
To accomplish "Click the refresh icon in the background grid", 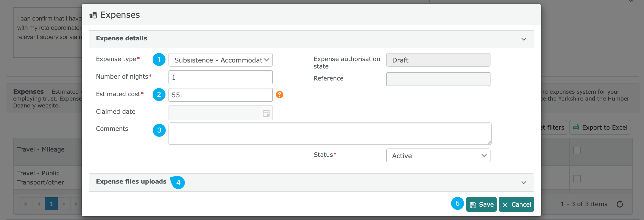I will click(x=620, y=204).
